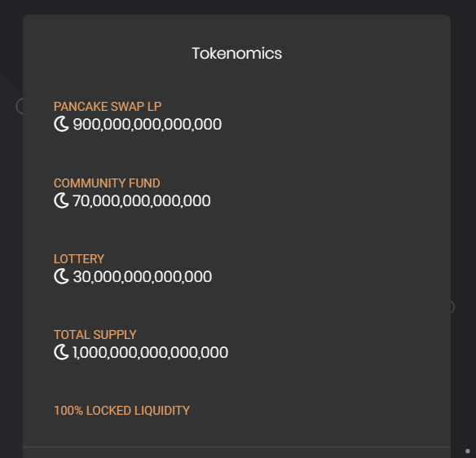The image size is (476, 458).
Task: Select the 30,000,000,000,000 amount
Action: click(x=143, y=277)
